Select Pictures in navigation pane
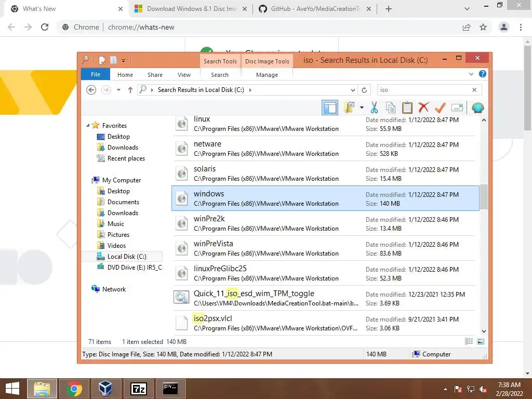This screenshot has width=532, height=399. click(118, 234)
